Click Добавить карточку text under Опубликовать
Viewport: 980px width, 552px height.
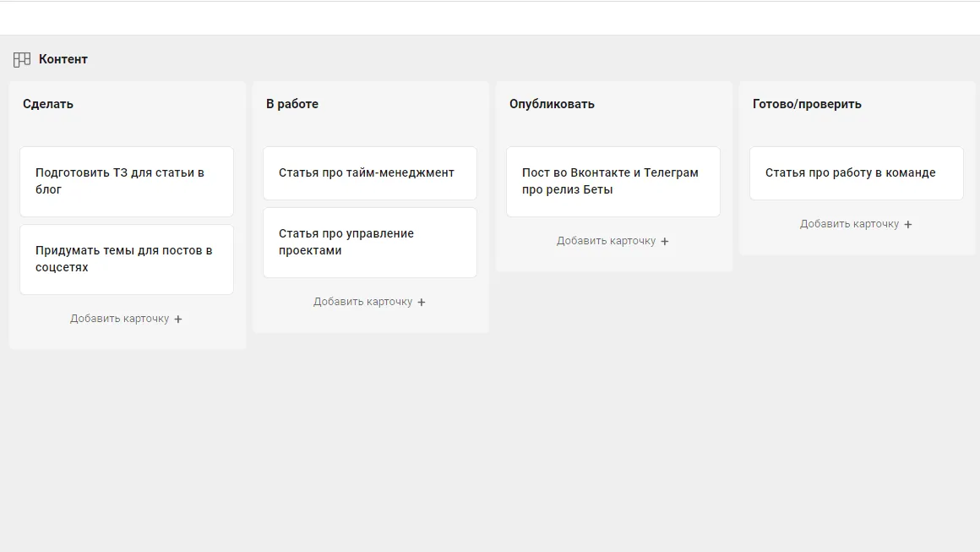point(606,241)
